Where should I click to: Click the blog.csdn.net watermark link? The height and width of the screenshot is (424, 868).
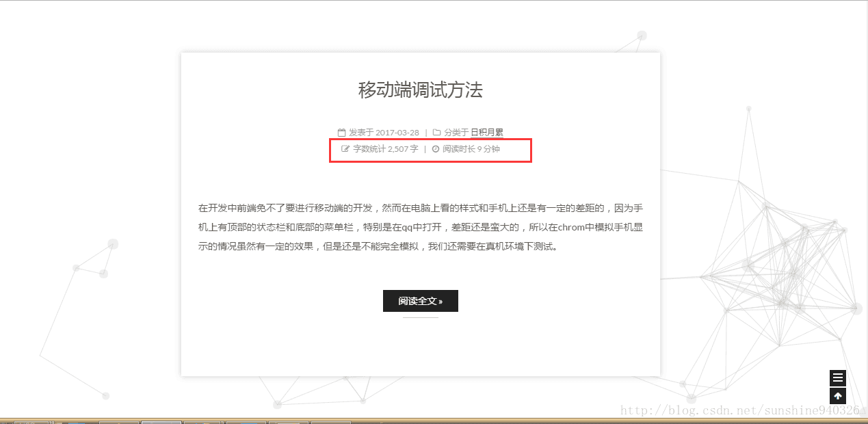739,410
